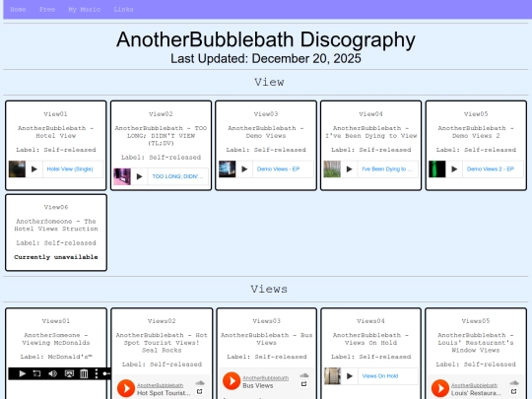The image size is (532, 399).
Task: Open the Free navigation item
Action: click(x=47, y=10)
